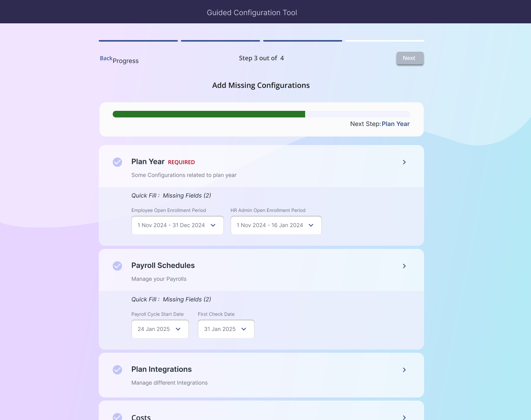Screen dimensions: 531x420
Task: Open Payroll Cycle Start Date dropdown
Action: click(160, 329)
